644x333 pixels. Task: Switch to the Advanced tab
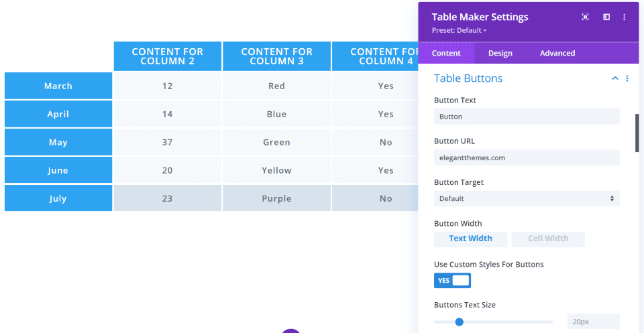pyautogui.click(x=557, y=54)
